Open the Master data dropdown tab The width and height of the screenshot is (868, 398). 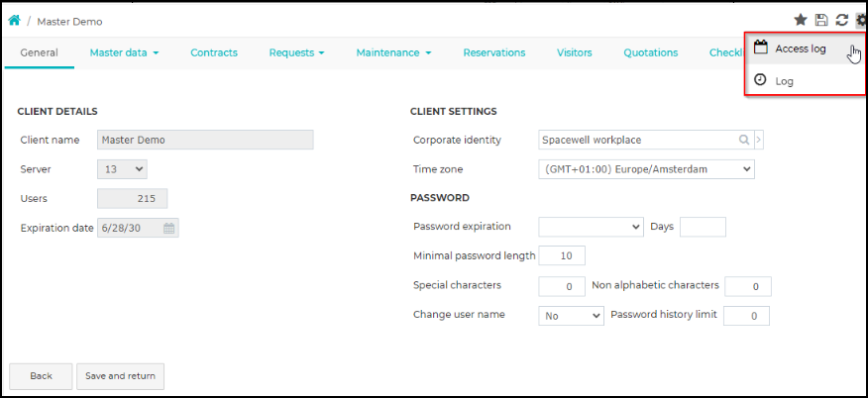pyautogui.click(x=125, y=53)
